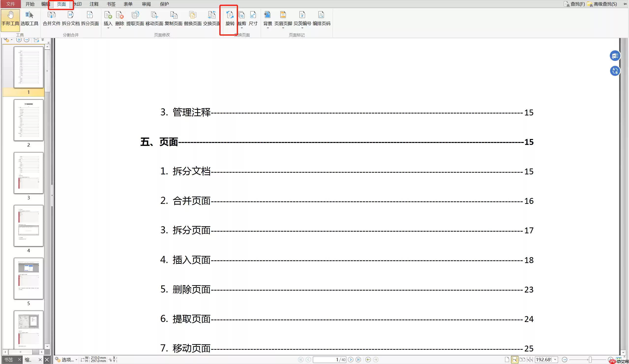Screen dimensions: 629x364
Task: Click the 替换页面 replace pages icon
Action: tap(192, 19)
